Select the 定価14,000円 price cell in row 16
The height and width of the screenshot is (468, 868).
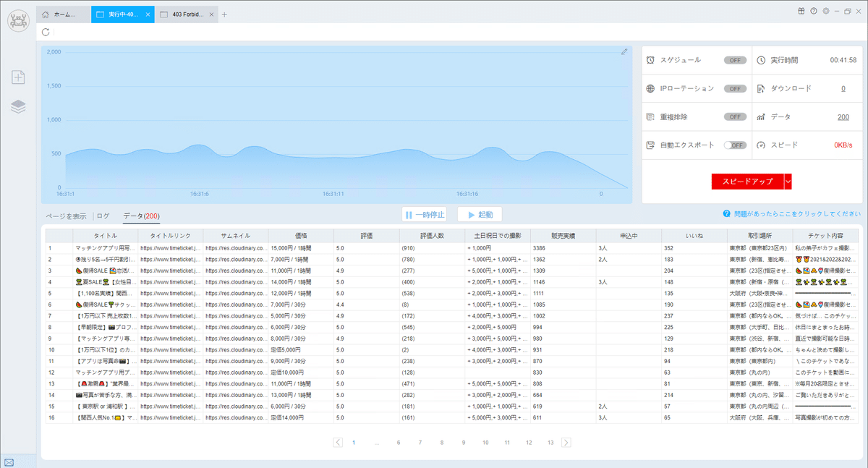pyautogui.click(x=301, y=418)
